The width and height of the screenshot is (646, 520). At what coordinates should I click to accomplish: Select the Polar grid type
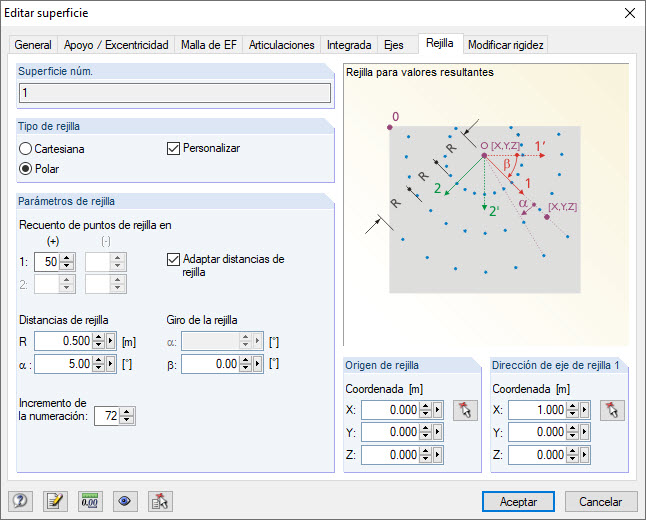39,169
